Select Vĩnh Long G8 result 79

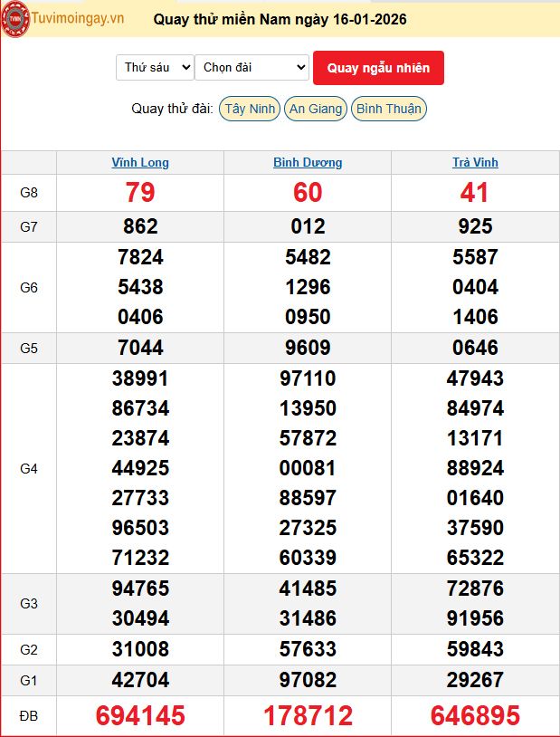(140, 193)
